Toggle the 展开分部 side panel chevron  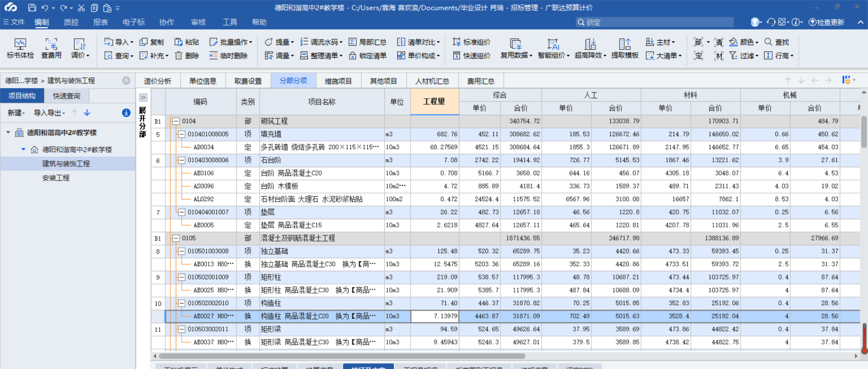click(143, 98)
